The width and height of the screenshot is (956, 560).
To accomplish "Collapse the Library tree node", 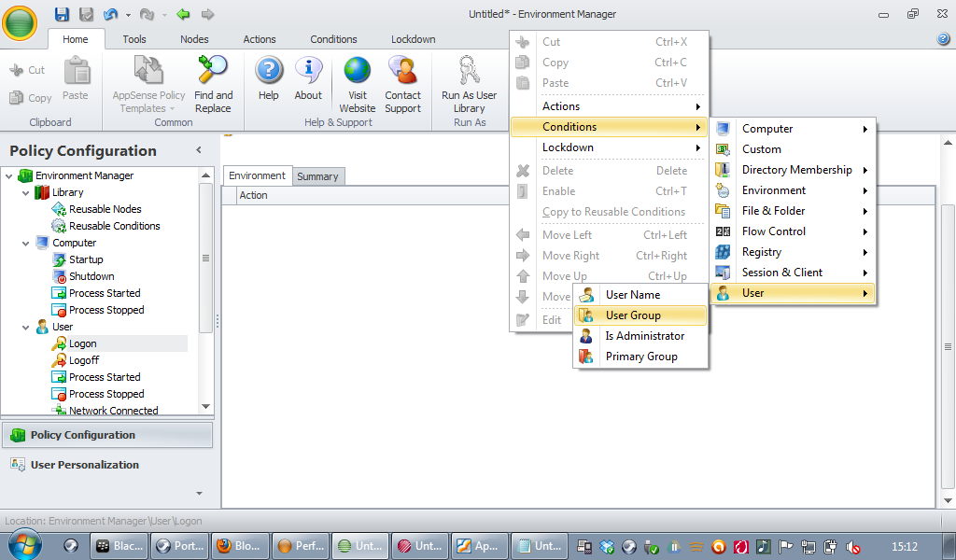I will (x=26, y=192).
